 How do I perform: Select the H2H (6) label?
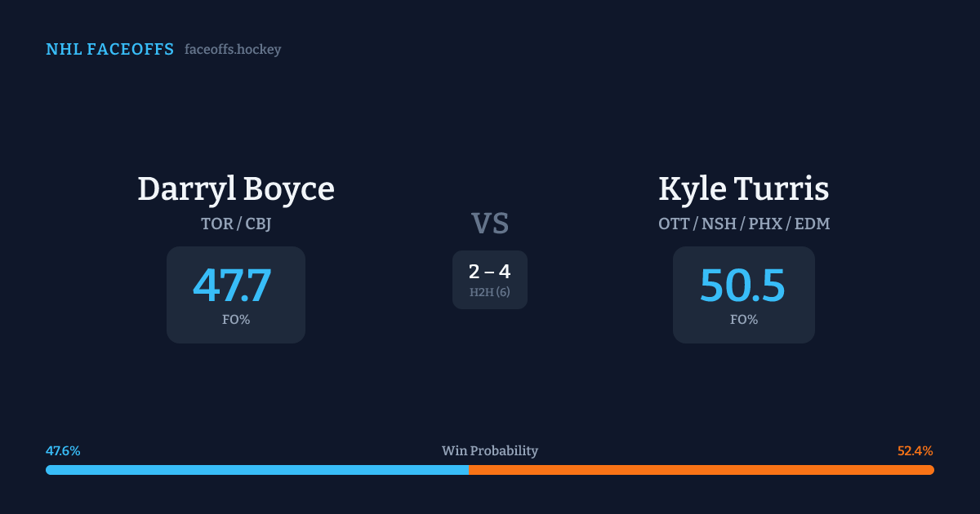click(x=490, y=292)
